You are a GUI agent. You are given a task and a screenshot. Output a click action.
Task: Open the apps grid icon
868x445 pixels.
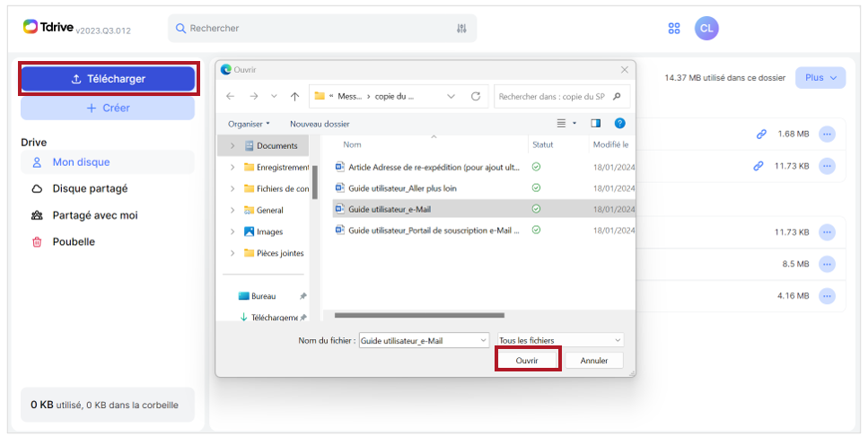coord(674,28)
